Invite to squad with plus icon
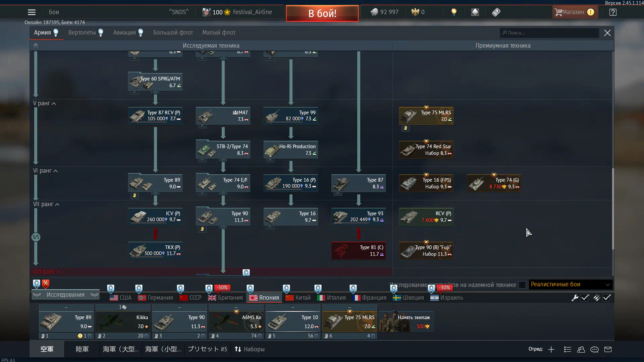The image size is (644, 362). coord(551,350)
